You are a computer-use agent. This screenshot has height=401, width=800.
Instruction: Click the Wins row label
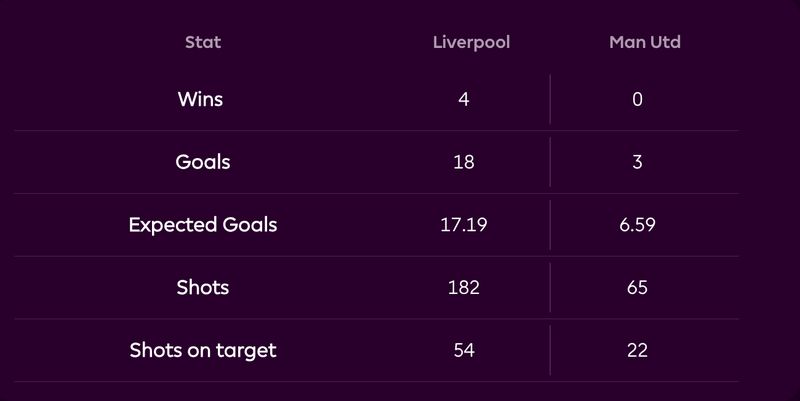[x=201, y=99]
